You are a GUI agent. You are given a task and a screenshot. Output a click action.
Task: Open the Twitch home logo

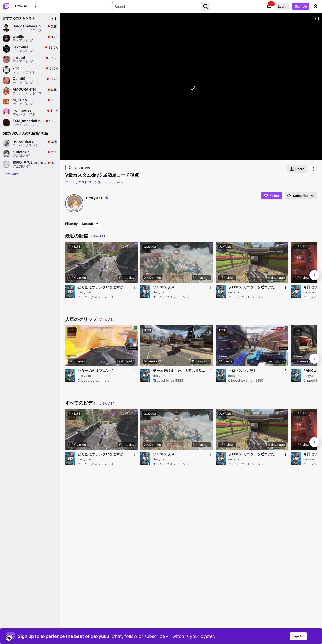[6, 6]
